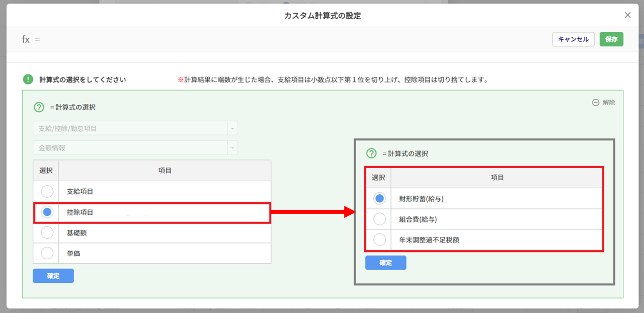Click the 控除項目 row text
The width and height of the screenshot is (644, 313).
[x=80, y=212]
